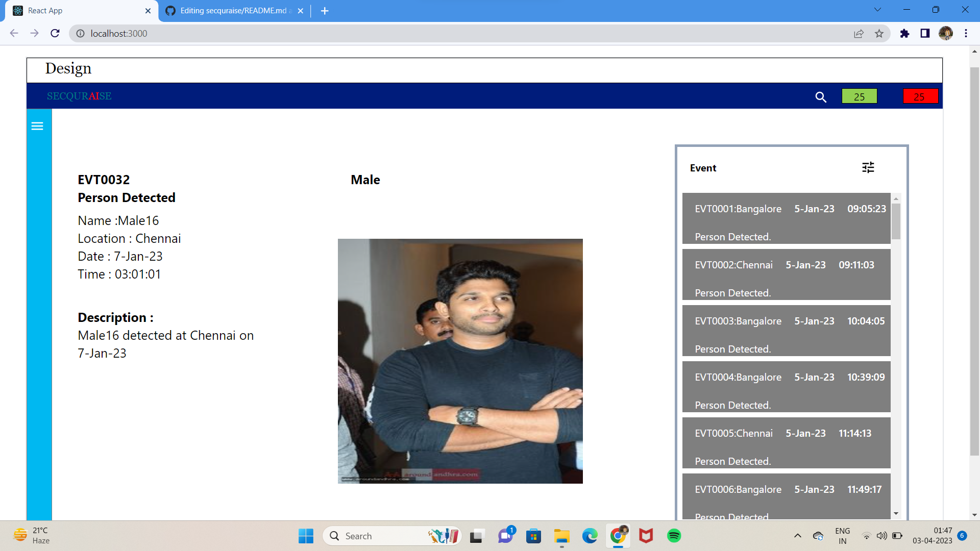Viewport: 980px width, 551px height.
Task: Click the bookmark star in the address bar
Action: coord(879,33)
